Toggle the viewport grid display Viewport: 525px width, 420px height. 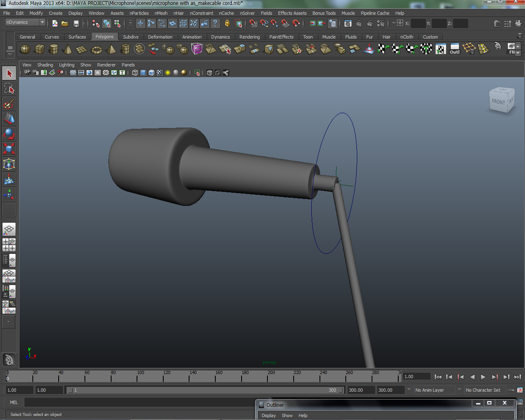pos(73,73)
